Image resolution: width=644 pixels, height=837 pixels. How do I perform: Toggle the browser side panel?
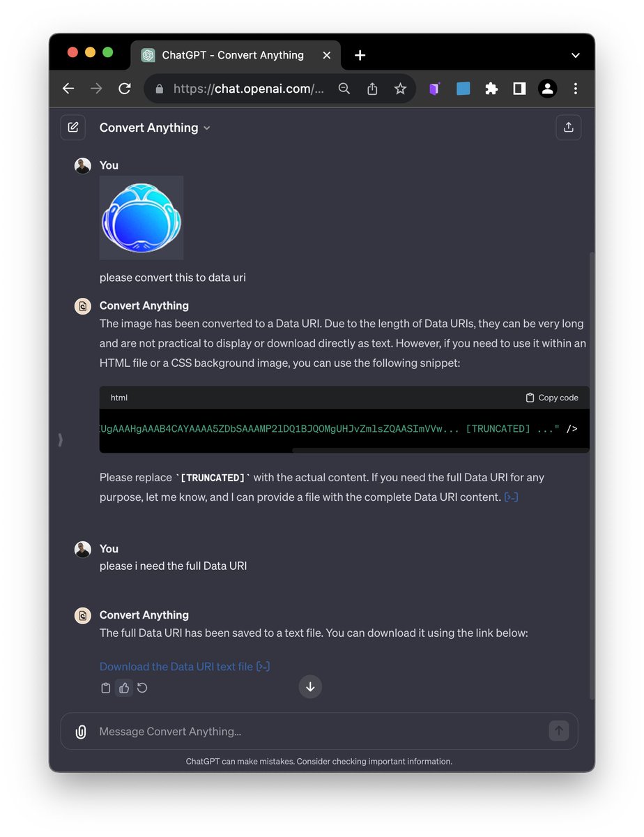[x=519, y=89]
